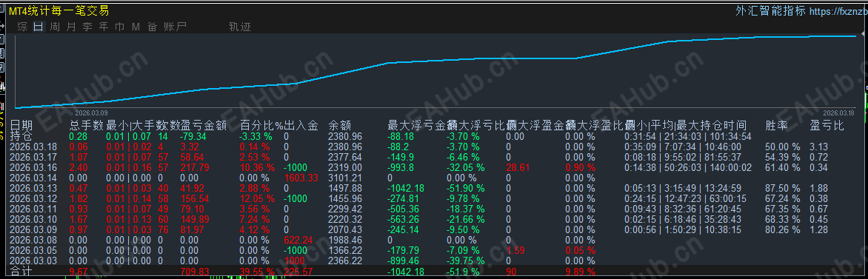This screenshot has height=279, width=868.
Task: Click the 225.57 net deposit total
Action: coord(298,272)
